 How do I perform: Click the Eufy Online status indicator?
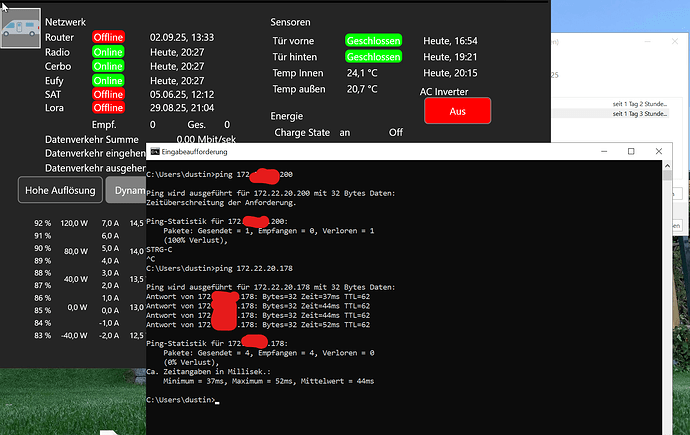pyautogui.click(x=109, y=80)
